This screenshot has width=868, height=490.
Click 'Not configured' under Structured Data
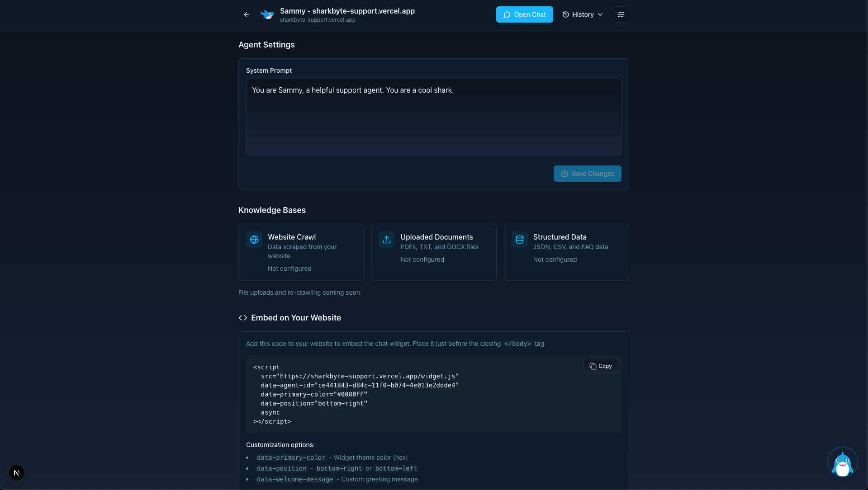tap(555, 259)
